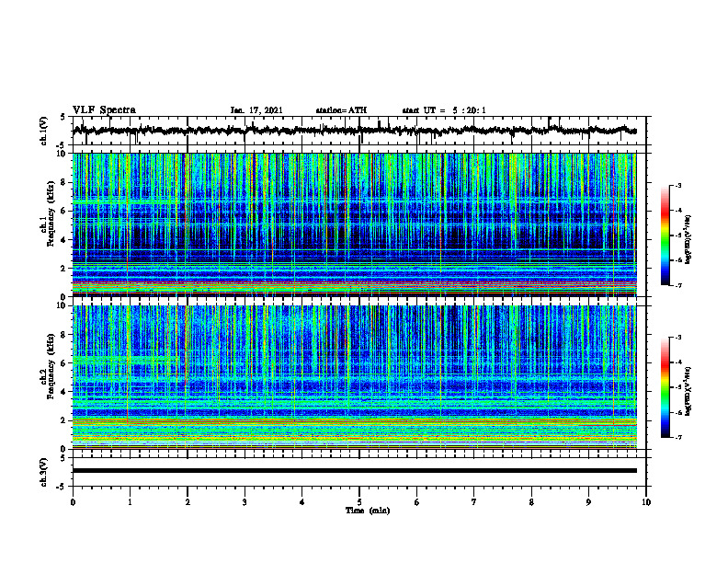Click the time axis tick label '5'
The width and height of the screenshot is (728, 563).
359,502
